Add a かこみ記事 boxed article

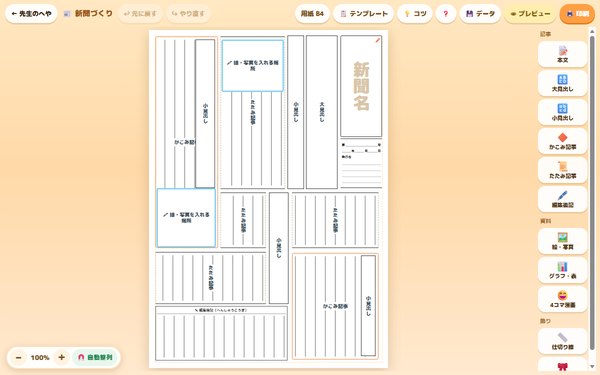pos(562,141)
